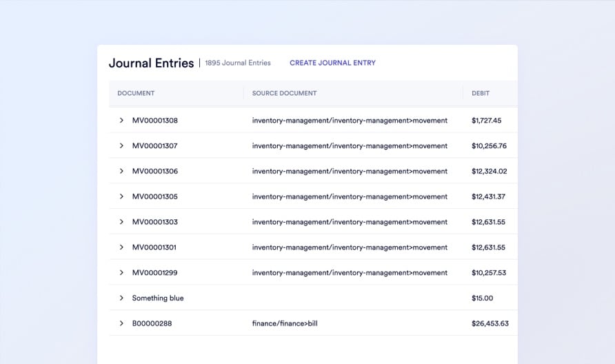Click the $12,324.02 debit value

(x=489, y=171)
